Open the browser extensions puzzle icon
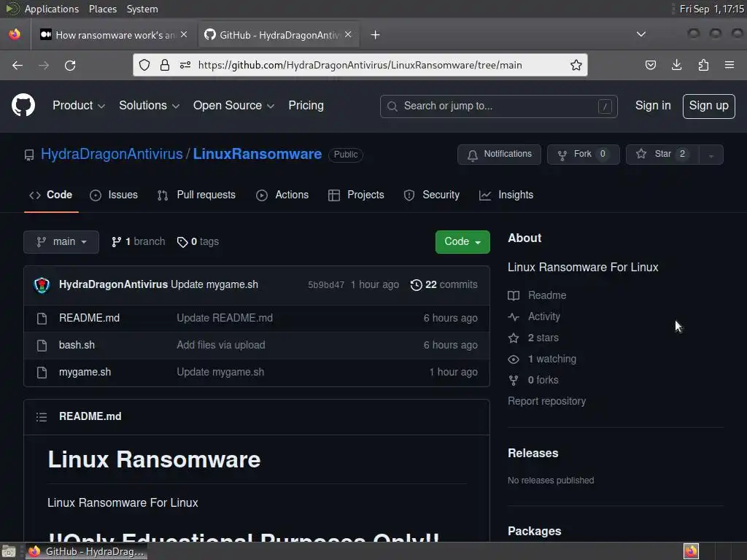This screenshot has width=747, height=560. (703, 65)
